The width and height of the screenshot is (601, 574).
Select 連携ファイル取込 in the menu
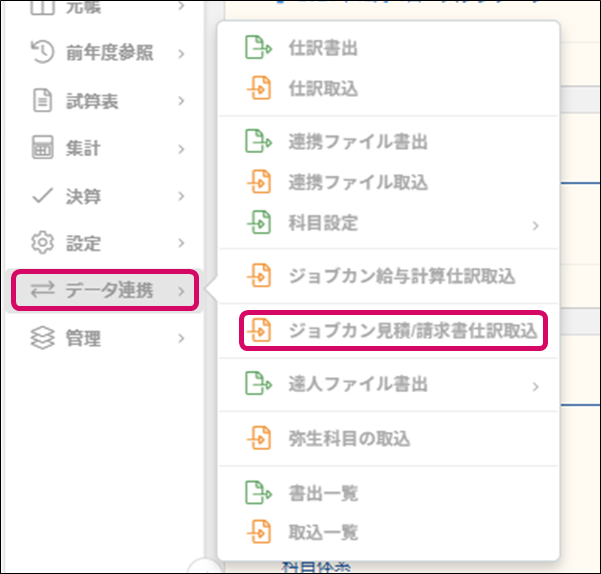pos(357,183)
